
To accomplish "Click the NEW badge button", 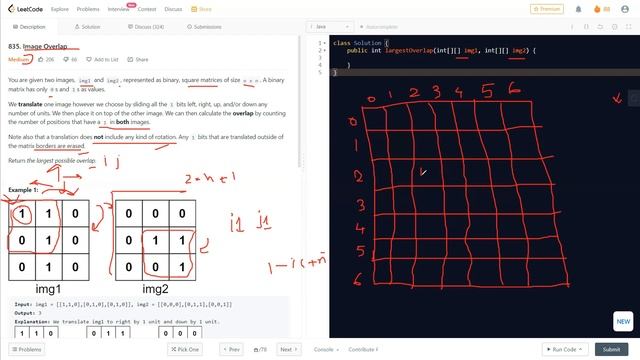I will [x=623, y=321].
